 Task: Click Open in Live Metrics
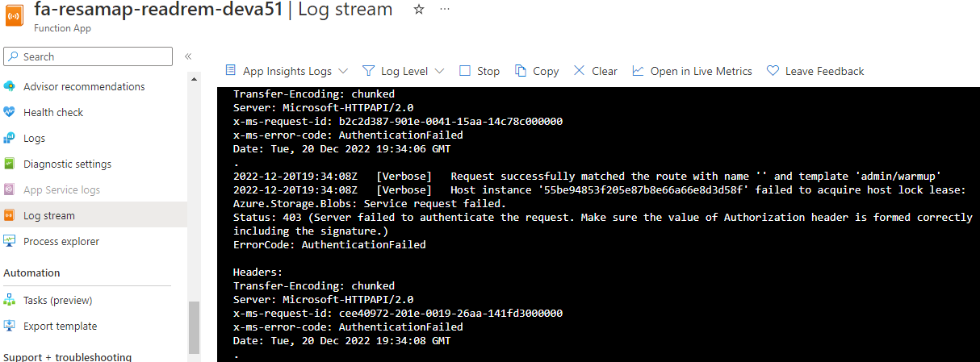pos(692,71)
